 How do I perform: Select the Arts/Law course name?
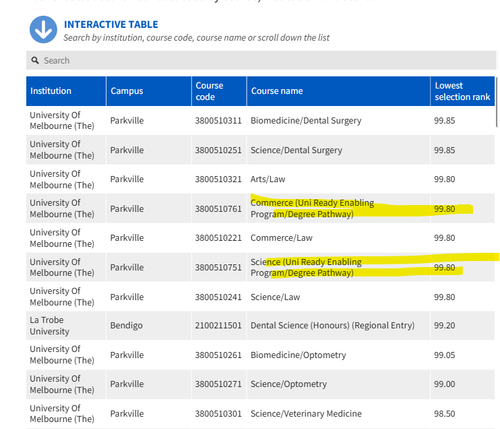(268, 179)
